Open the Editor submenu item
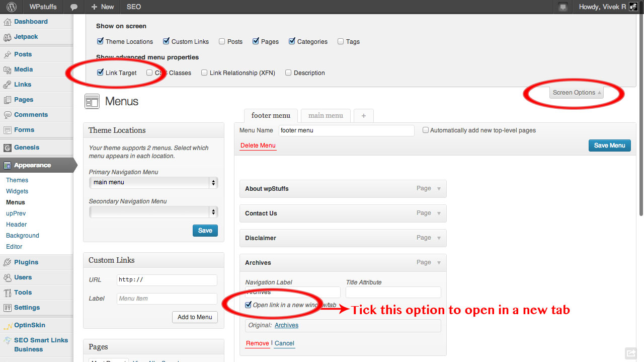The width and height of the screenshot is (644, 362). tap(14, 247)
